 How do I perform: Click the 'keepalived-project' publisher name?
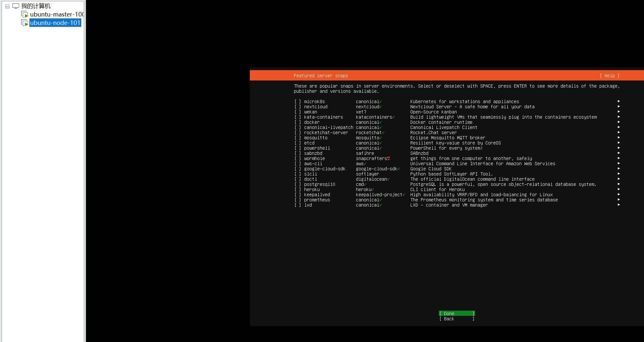coord(379,195)
